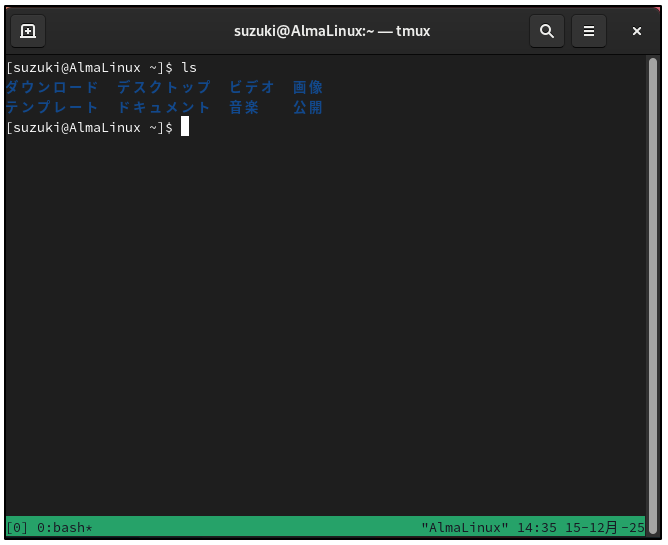The image size is (668, 545).
Task: Click the 14:35 time in tmux bar
Action: (537, 527)
